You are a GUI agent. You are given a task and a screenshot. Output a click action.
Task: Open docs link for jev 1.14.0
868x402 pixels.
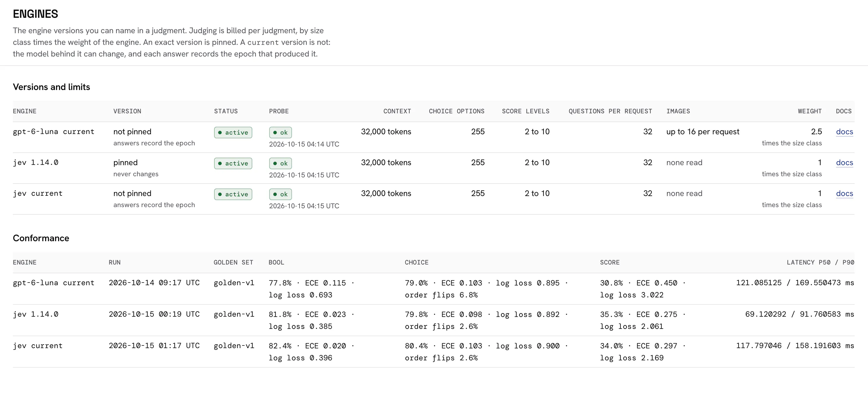(844, 163)
